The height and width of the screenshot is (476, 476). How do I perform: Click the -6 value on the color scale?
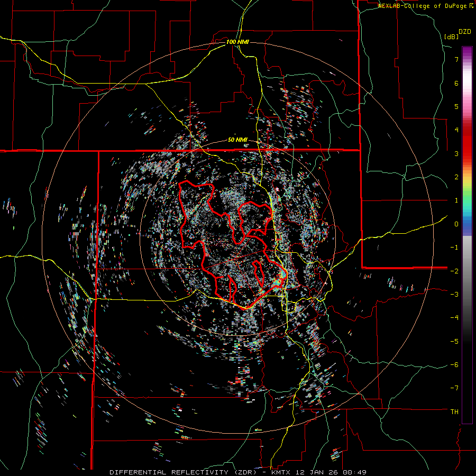pyautogui.click(x=454, y=365)
